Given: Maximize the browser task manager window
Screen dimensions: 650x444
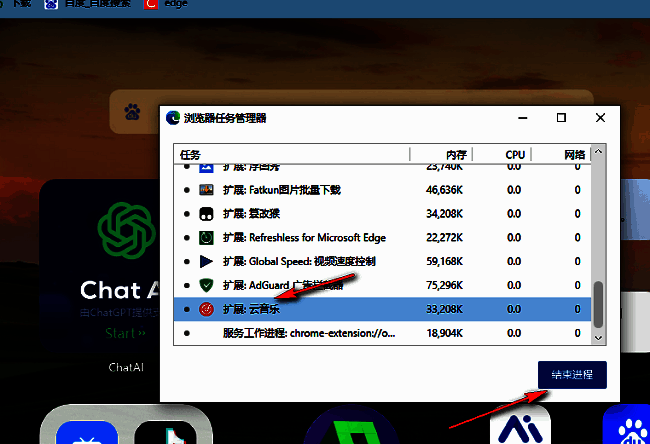Looking at the screenshot, I should point(561,118).
